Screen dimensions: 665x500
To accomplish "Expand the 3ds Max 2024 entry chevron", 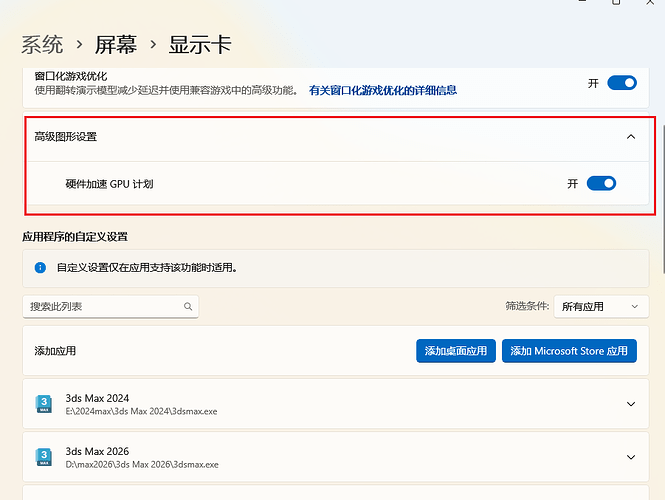I will click(x=630, y=404).
